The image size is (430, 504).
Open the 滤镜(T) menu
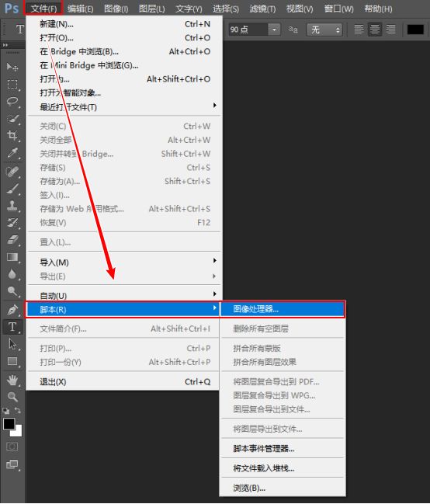tap(262, 9)
